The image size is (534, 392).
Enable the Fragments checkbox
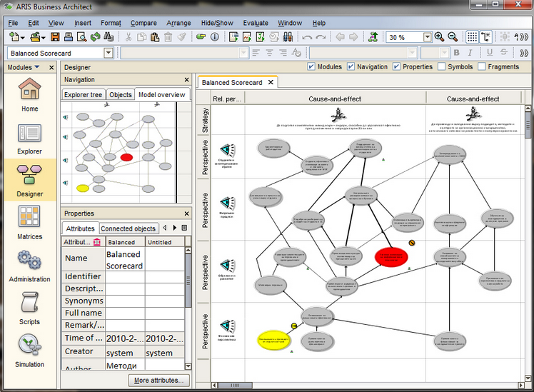[x=482, y=66]
